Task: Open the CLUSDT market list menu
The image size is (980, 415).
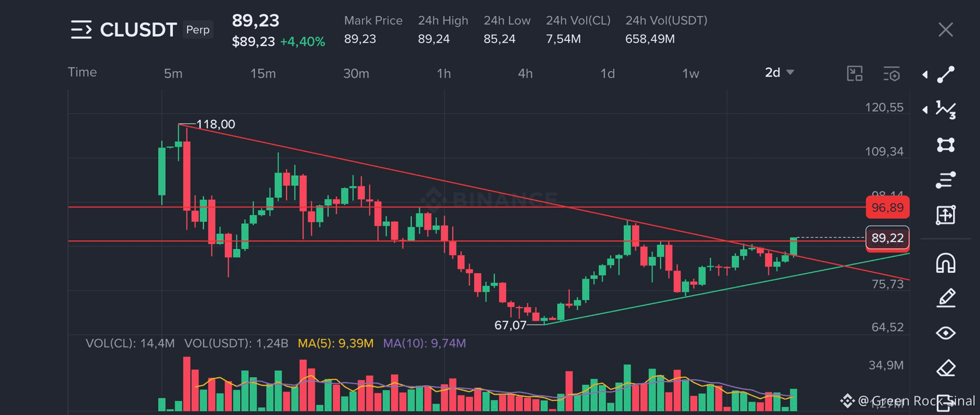Action: [81, 30]
